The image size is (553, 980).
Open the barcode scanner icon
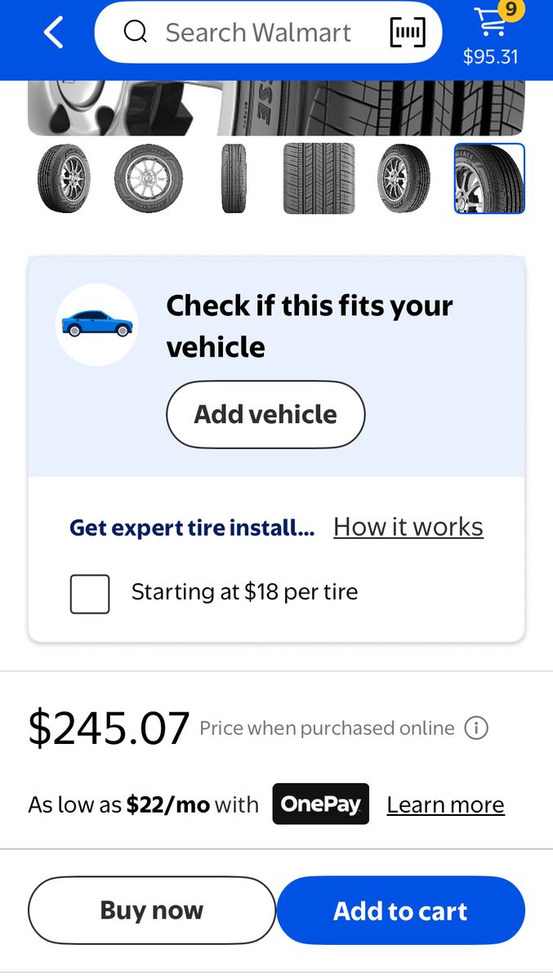tap(408, 33)
